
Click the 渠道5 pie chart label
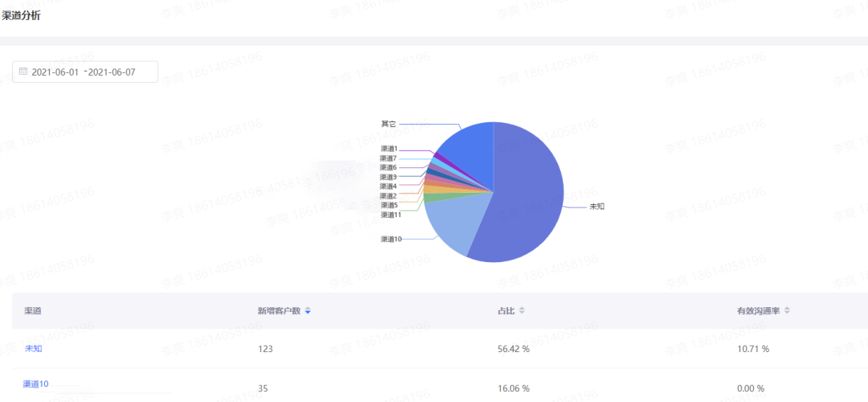pos(389,206)
